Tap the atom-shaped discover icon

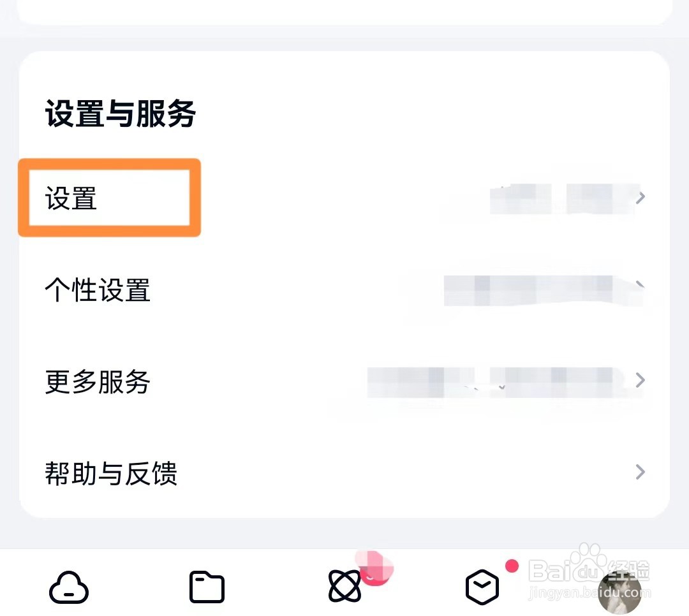point(344,585)
